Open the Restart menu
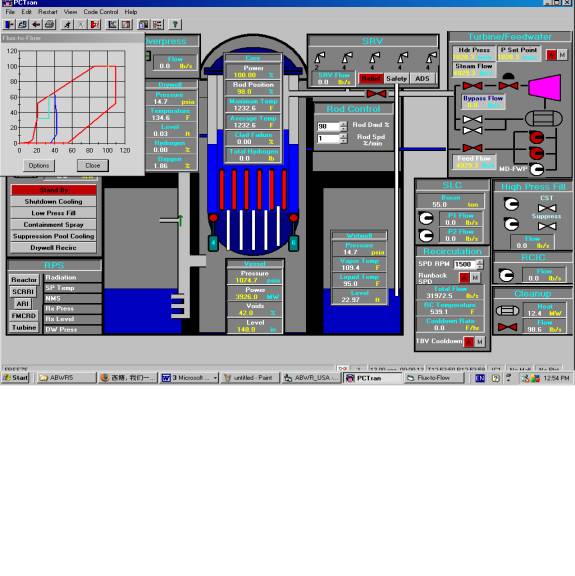Viewport: 575px width, 576px height. (x=48, y=12)
